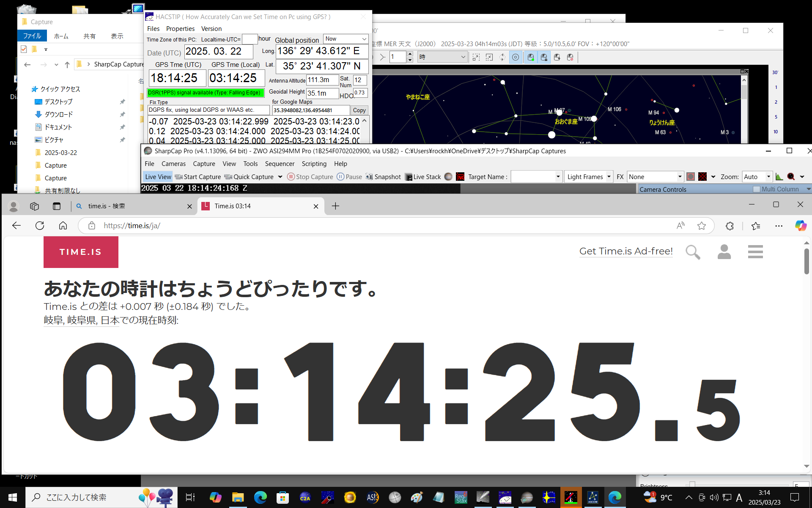Click the browser address bar URL
The height and width of the screenshot is (508, 812).
coord(132,226)
